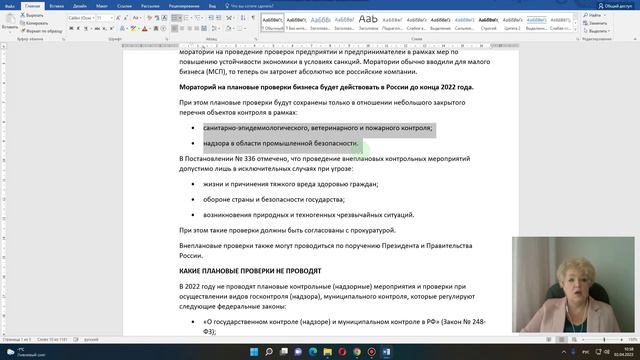Open the Change Case (Aa) dropdown

point(137,18)
